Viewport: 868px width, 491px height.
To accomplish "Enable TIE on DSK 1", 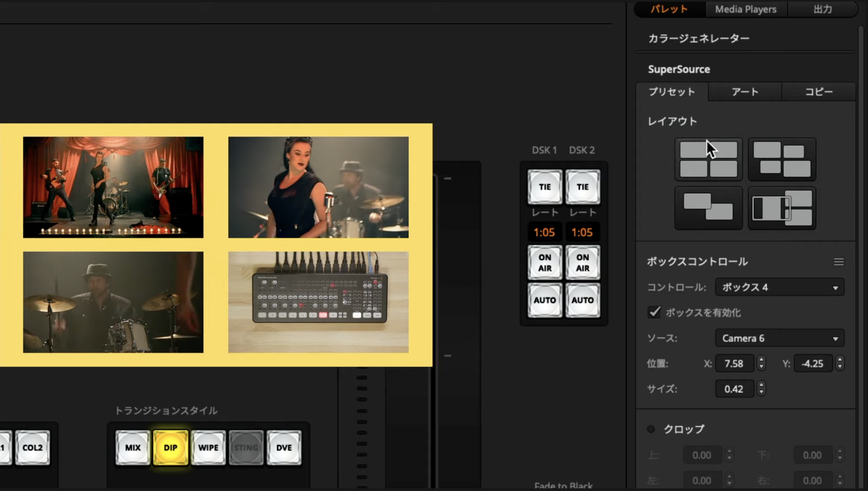I will coord(544,187).
